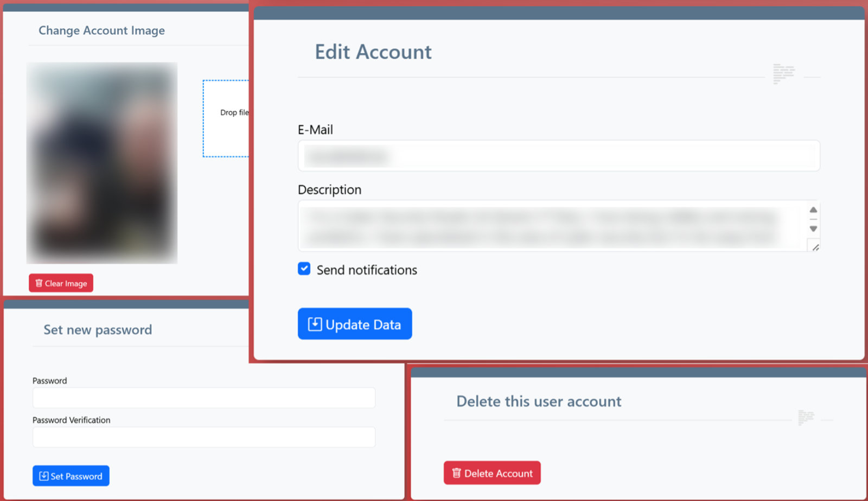The image size is (868, 501).
Task: Click the scroll-down arrow in Description textarea
Action: [813, 229]
